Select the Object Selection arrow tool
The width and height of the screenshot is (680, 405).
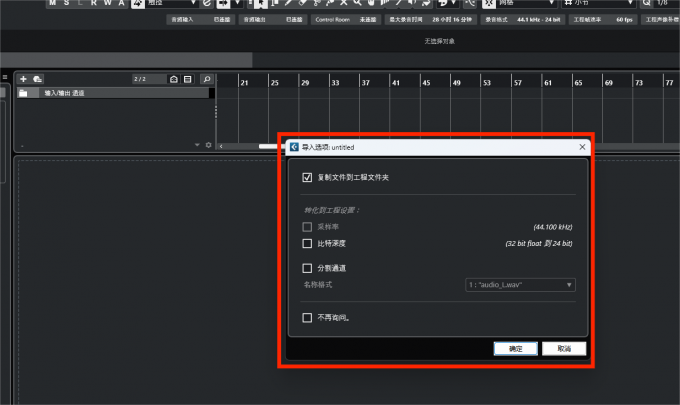pos(260,3)
